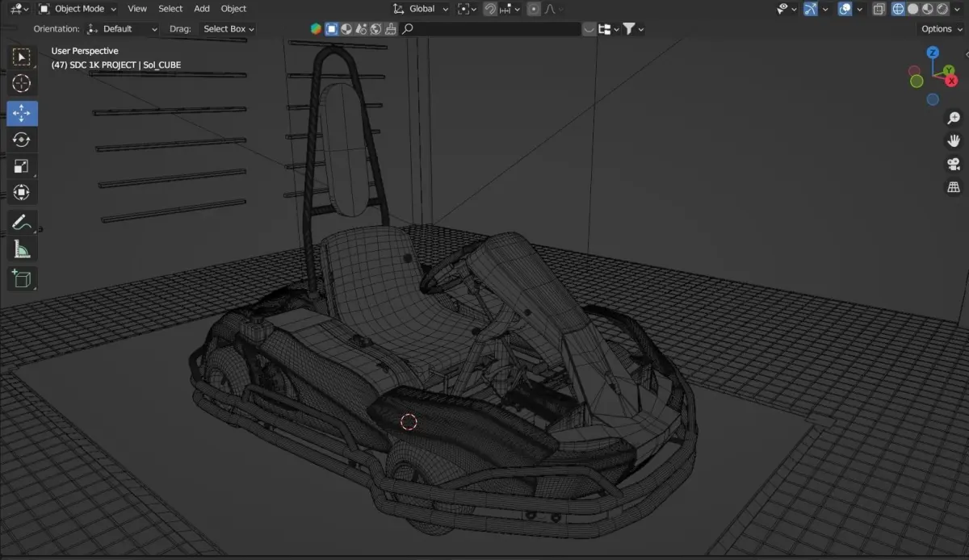The width and height of the screenshot is (969, 560).
Task: Click the green negative-Y gizmo circle
Action: tap(917, 81)
